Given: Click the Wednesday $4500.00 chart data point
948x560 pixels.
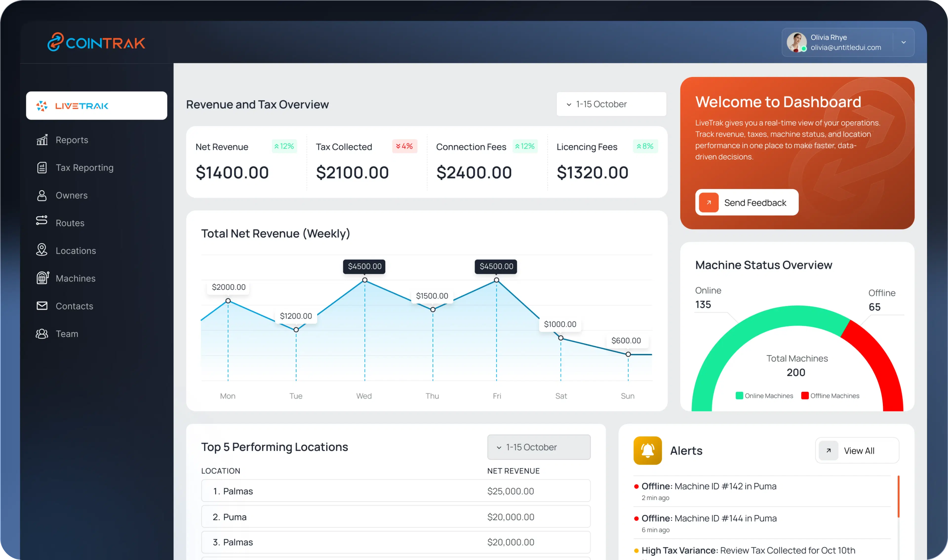Looking at the screenshot, I should 364,280.
